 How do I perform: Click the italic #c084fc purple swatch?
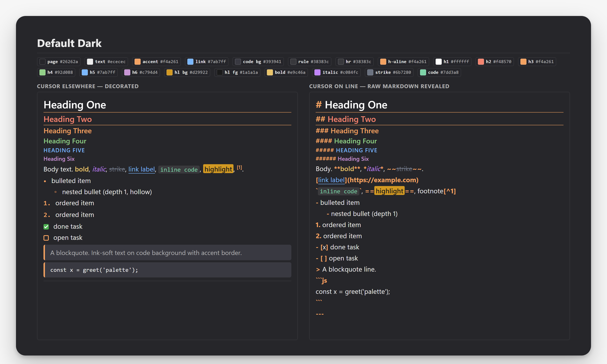click(x=336, y=72)
